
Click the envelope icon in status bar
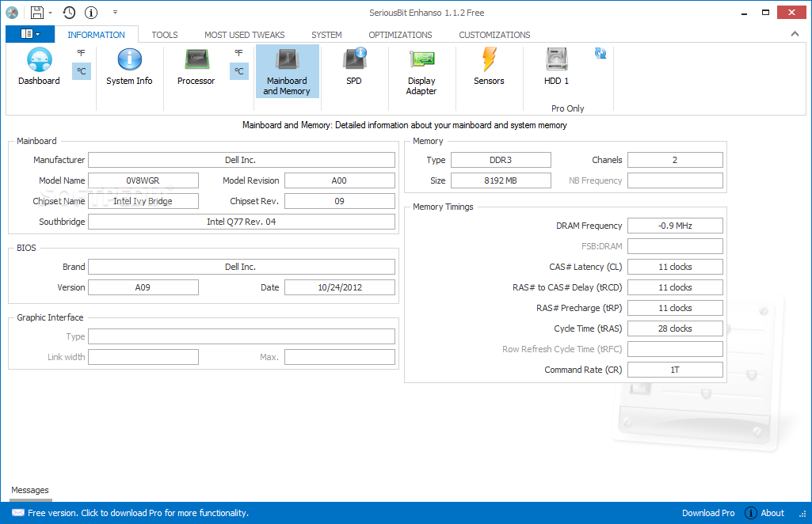point(18,513)
